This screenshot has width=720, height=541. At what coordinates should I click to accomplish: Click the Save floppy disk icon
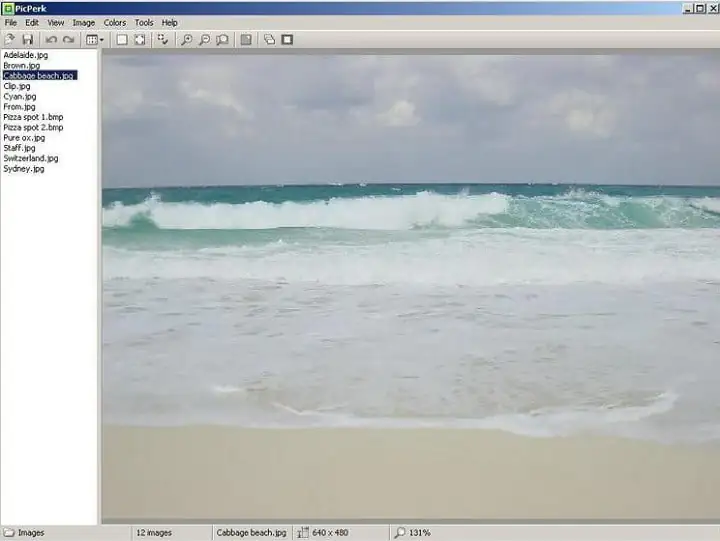28,40
